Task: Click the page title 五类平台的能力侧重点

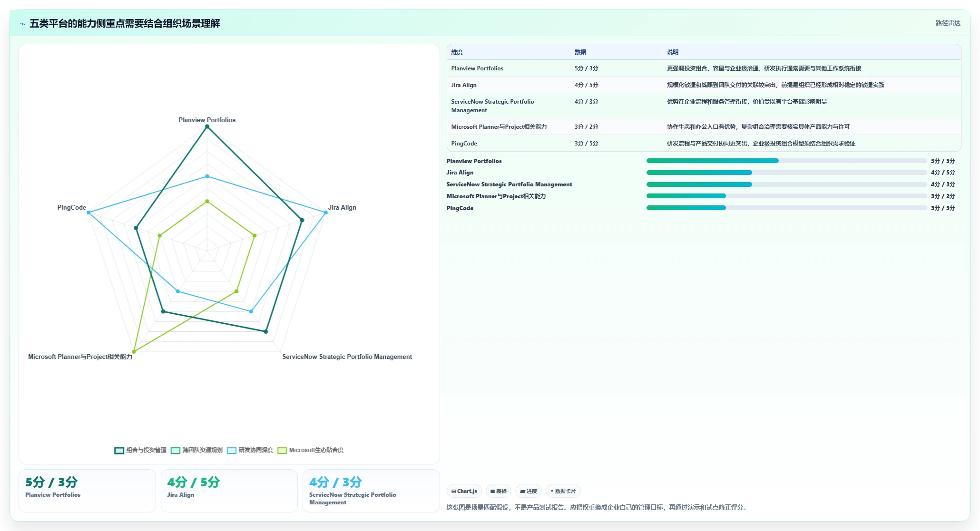Action: click(125, 23)
